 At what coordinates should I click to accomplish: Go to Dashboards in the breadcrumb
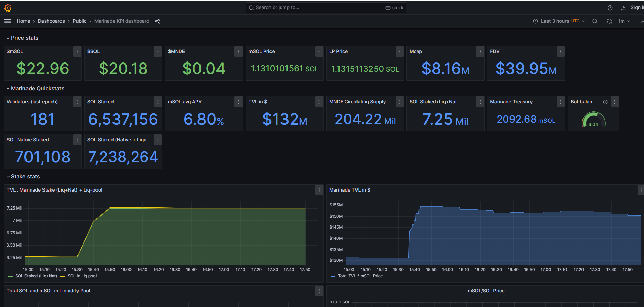point(51,21)
